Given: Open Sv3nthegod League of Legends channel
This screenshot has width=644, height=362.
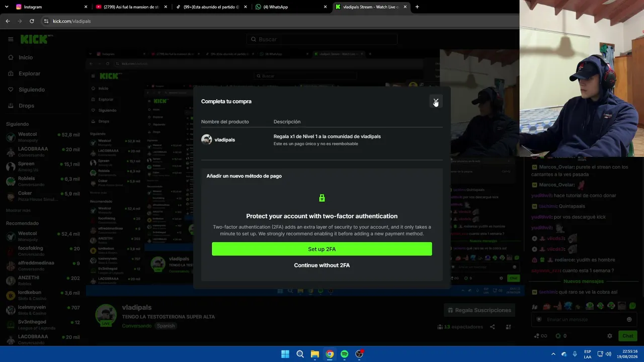Looking at the screenshot, I should click(42, 325).
